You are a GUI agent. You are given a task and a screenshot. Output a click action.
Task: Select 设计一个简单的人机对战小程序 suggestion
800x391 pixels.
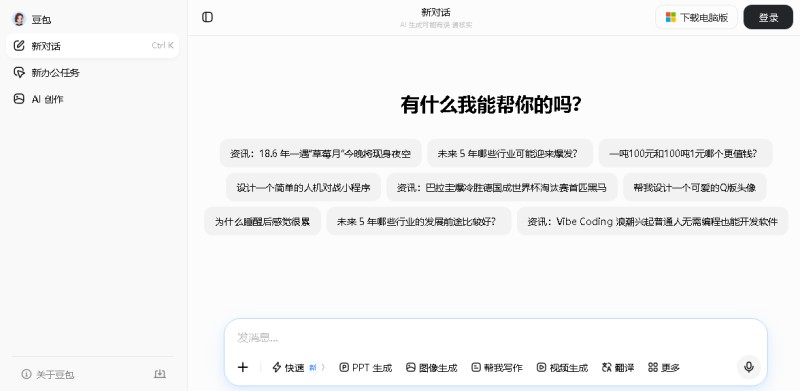coord(303,187)
